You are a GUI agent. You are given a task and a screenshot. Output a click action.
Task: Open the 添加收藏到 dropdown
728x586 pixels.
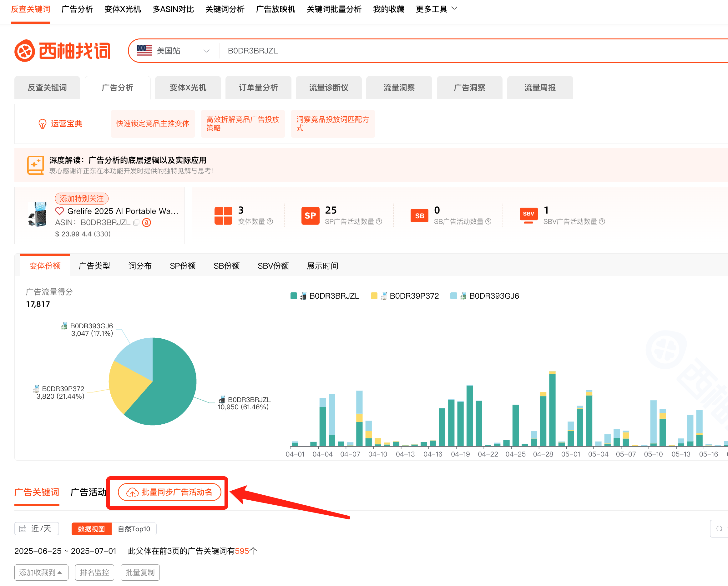(x=41, y=572)
